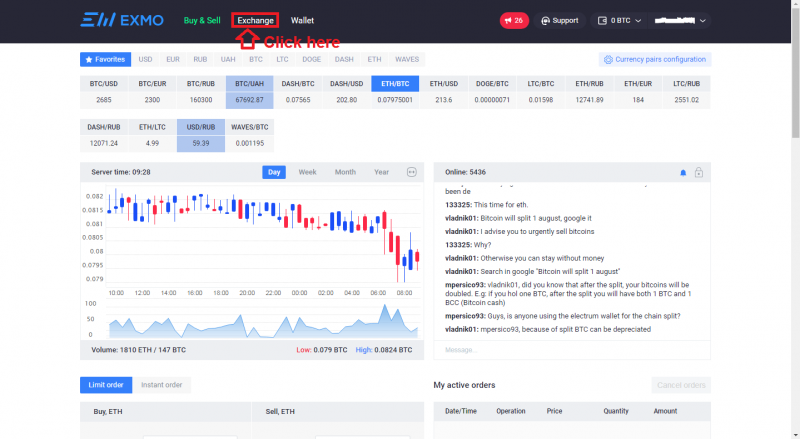This screenshot has height=439, width=800.
Task: Click the Date/Time column header
Action: point(461,411)
